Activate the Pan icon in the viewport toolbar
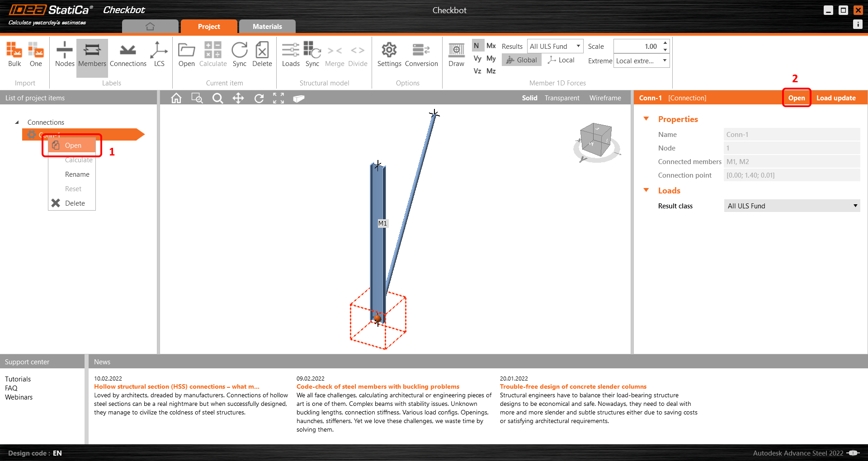Screen dimensions: 868x461 click(x=238, y=98)
